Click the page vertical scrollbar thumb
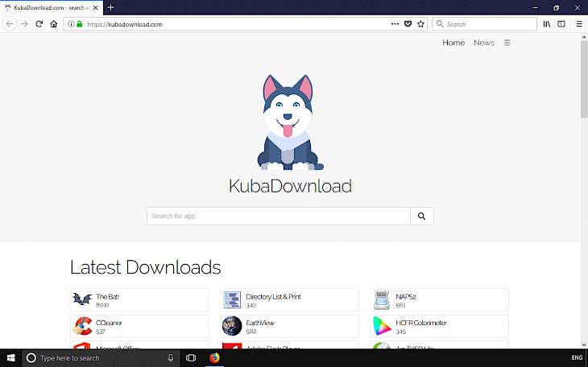588x367 pixels. coord(584,80)
